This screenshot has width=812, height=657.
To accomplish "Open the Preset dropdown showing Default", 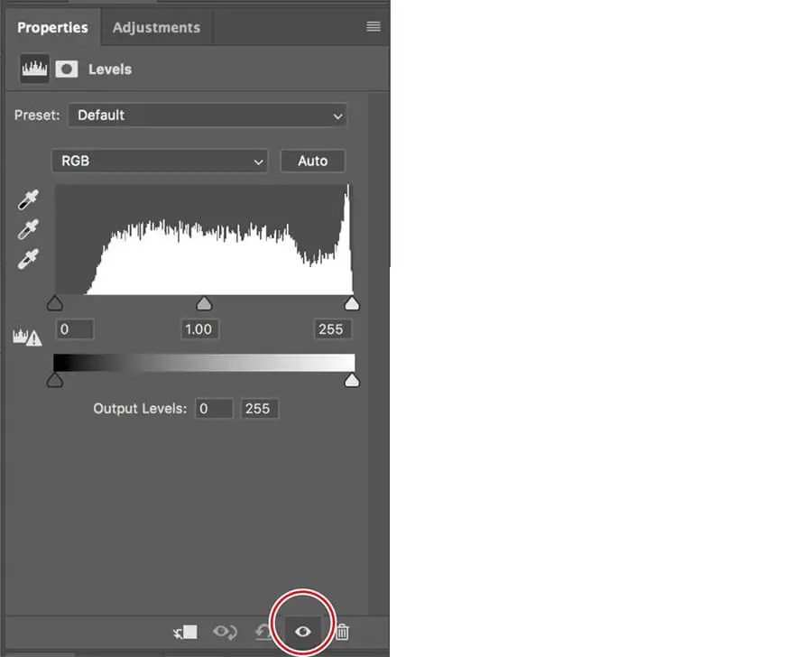I will coord(208,115).
